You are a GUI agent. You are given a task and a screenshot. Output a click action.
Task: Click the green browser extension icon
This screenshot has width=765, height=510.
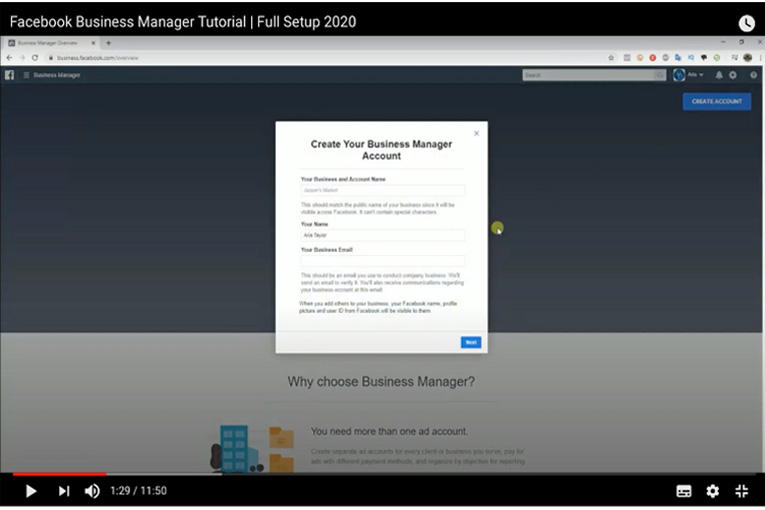(x=717, y=58)
